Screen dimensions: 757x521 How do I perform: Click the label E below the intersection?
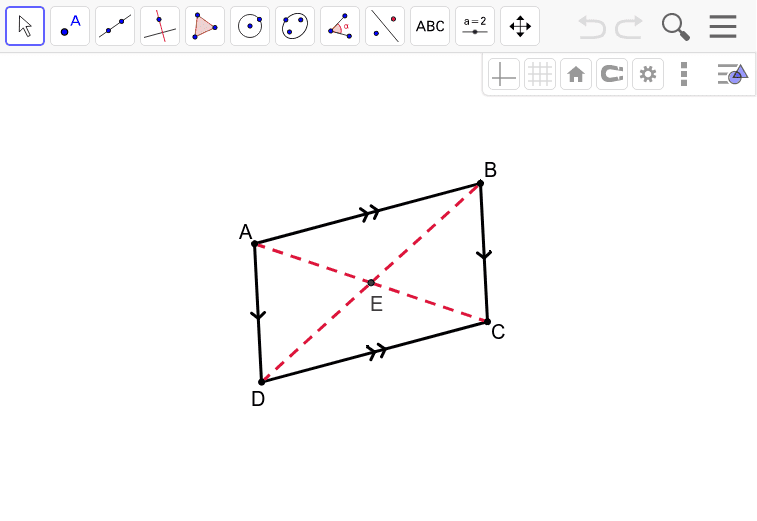coord(377,304)
